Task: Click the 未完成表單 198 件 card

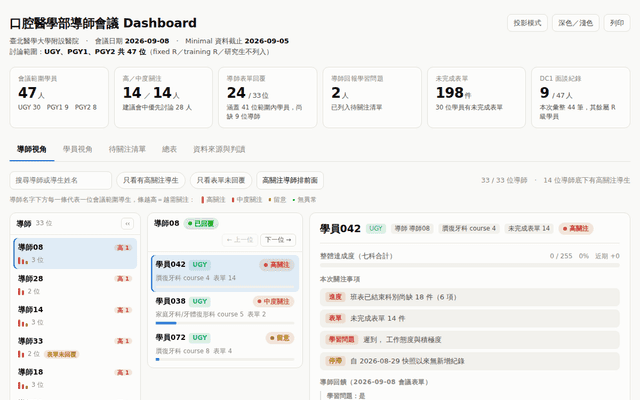Action: point(476,98)
